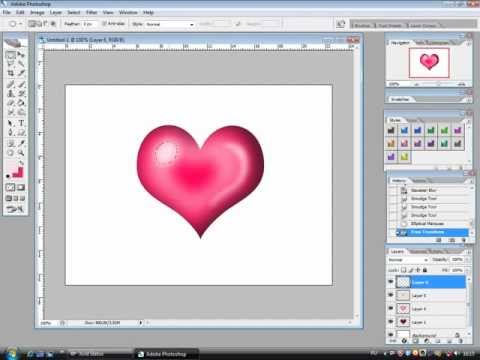
Task: Select the Eyedropper tool
Action: coord(21,144)
